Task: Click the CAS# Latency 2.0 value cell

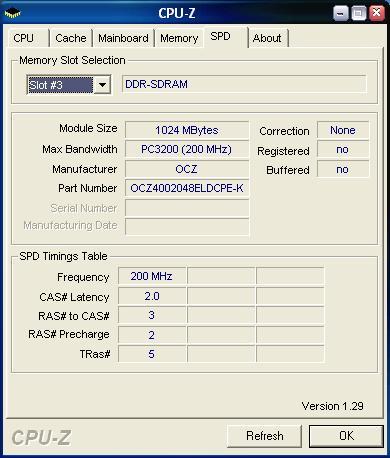Action: pyautogui.click(x=152, y=296)
